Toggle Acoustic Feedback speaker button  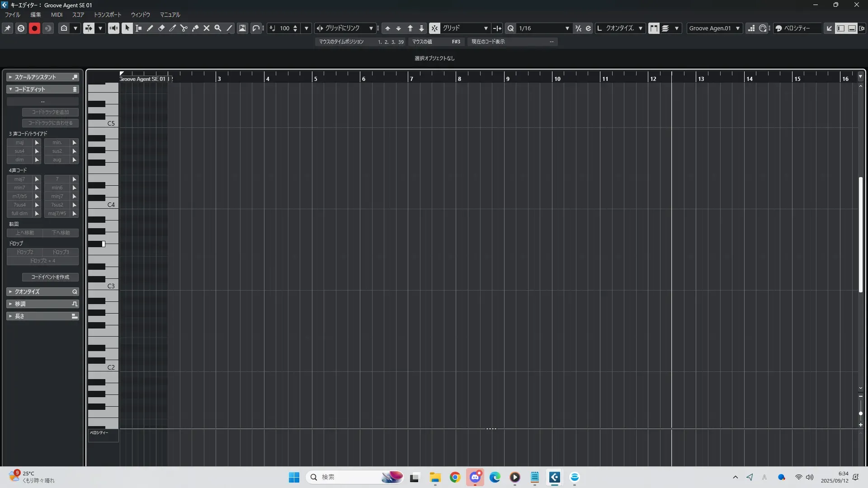pyautogui.click(x=113, y=28)
